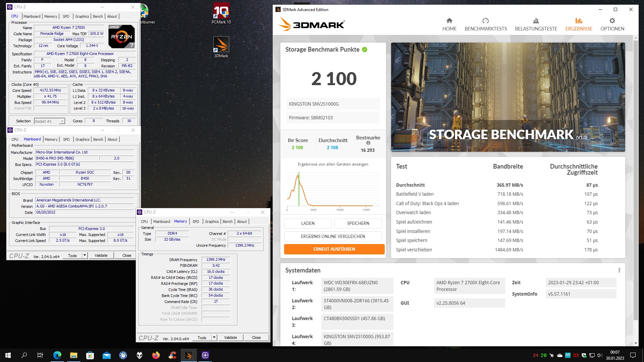Click the Ryzen 7 logo in CPU-Z
Image resolution: width=644 pixels, height=362 pixels.
[x=122, y=36]
